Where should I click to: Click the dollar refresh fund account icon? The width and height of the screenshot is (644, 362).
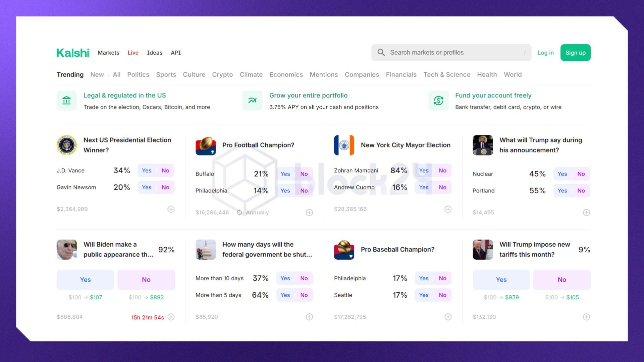click(438, 101)
